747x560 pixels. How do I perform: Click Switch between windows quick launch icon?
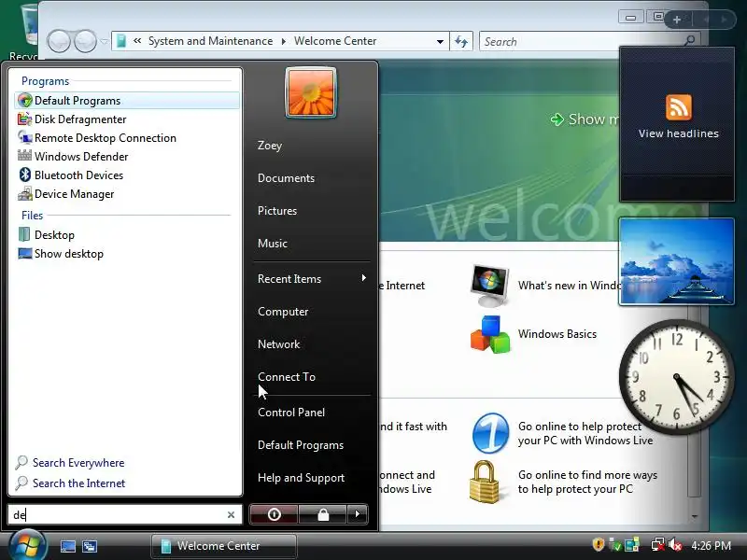[90, 546]
